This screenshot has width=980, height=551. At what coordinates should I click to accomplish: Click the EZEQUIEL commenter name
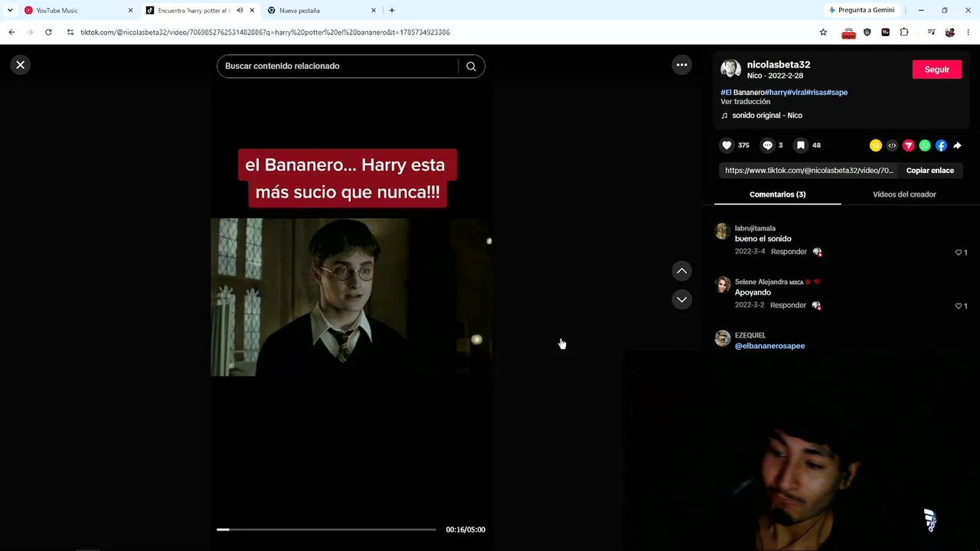[x=750, y=335]
